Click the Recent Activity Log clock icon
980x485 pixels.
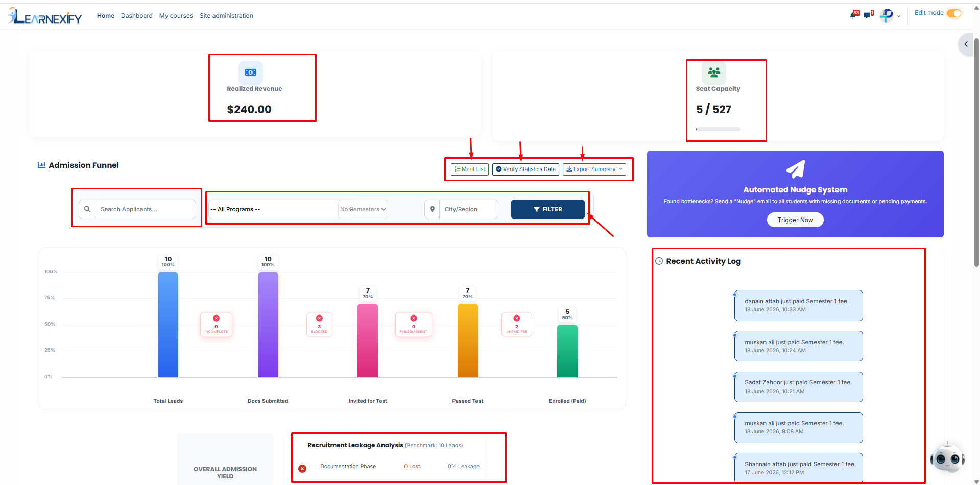(659, 261)
